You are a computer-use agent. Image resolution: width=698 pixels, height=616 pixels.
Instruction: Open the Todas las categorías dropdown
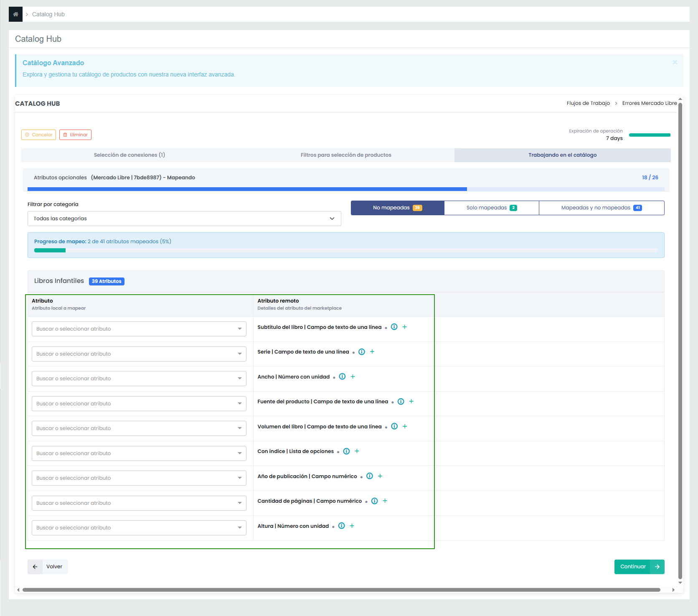[184, 219]
